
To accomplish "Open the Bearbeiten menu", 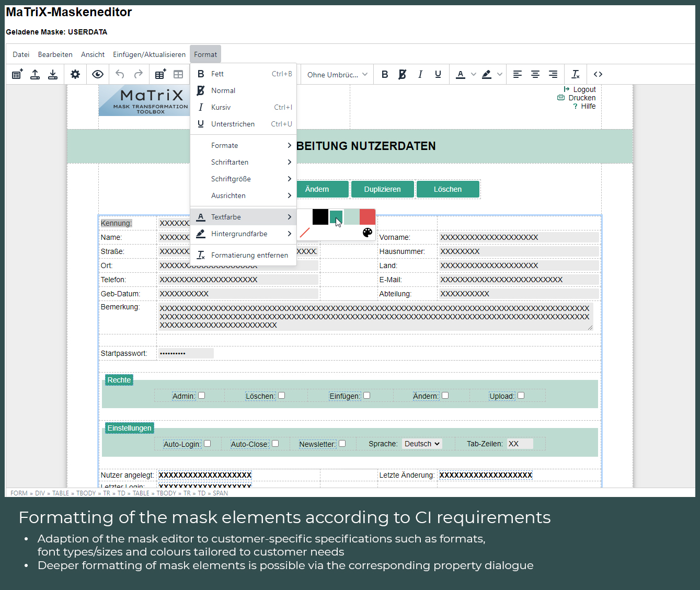I will pos(55,54).
